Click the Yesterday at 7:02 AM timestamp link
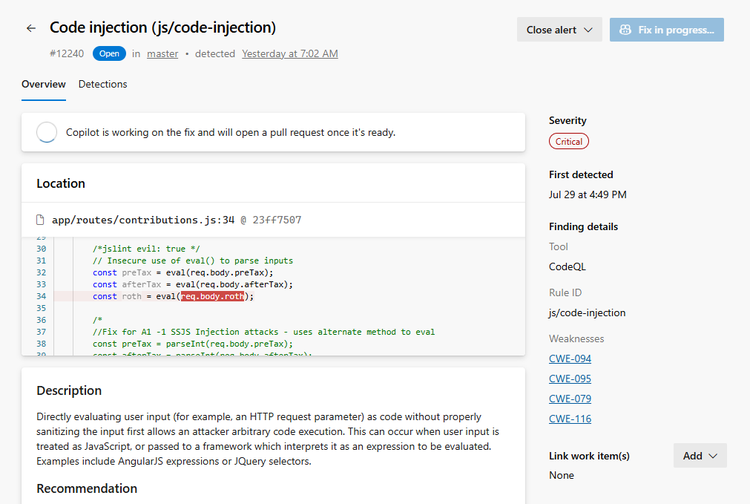750x504 pixels. (x=290, y=54)
